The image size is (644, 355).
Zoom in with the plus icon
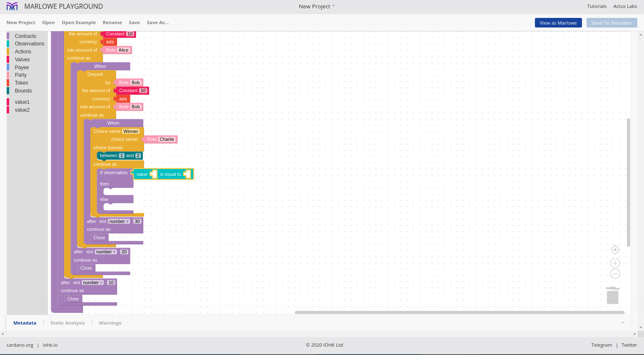pyautogui.click(x=615, y=263)
